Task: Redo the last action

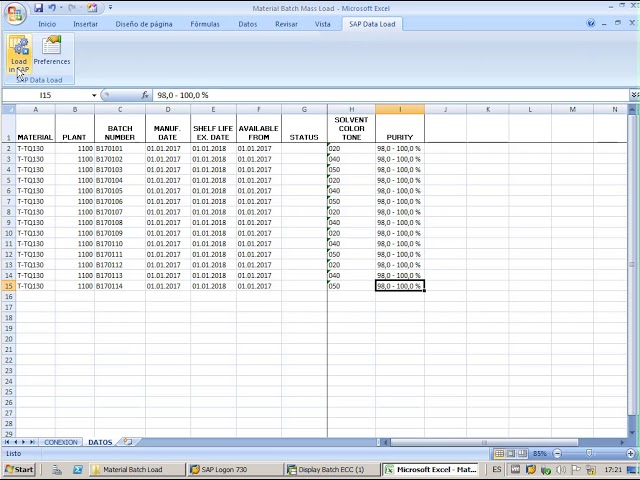Action: [x=72, y=7]
